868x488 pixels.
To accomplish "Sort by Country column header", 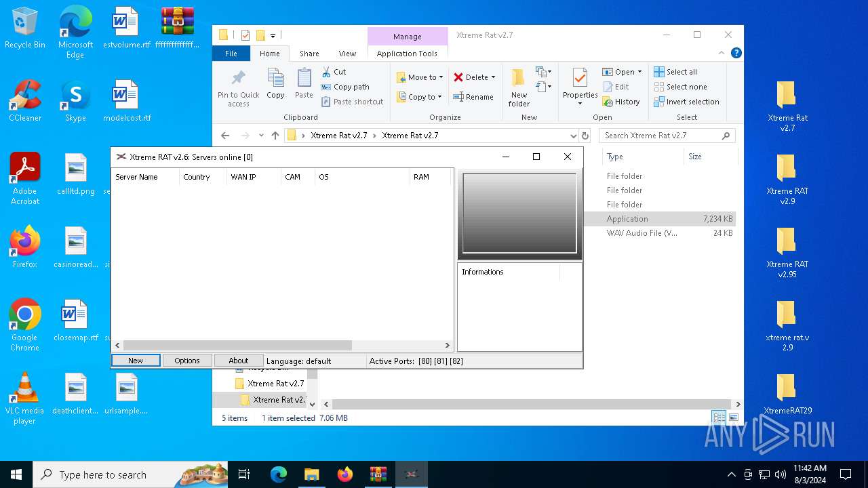I will [x=203, y=177].
